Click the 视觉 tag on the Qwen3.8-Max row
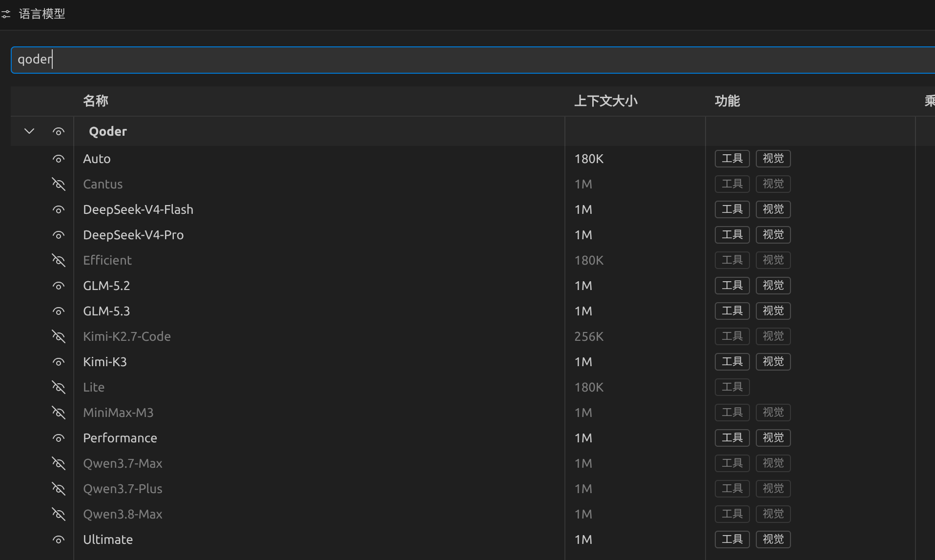 click(x=773, y=514)
